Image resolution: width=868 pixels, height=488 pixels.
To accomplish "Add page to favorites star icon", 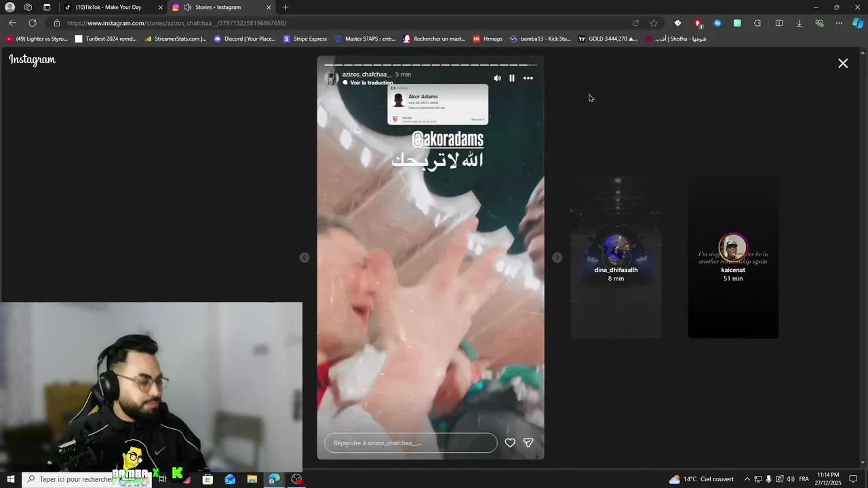I will pyautogui.click(x=654, y=23).
